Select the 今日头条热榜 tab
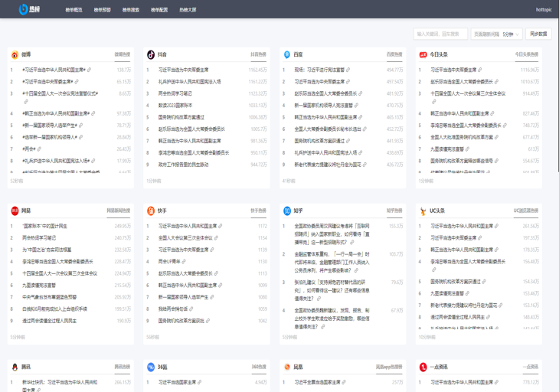This screenshot has width=559, height=392. 527,54
